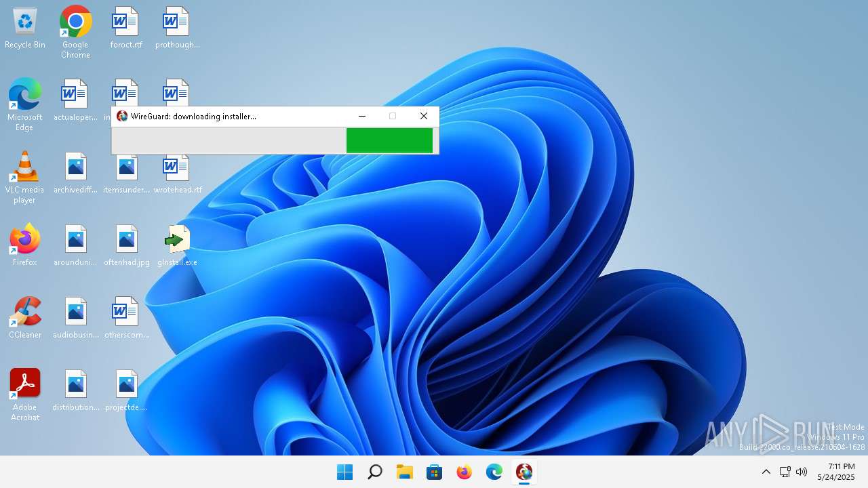Viewport: 868px width, 488px height.
Task: Switch to WireGuard installer taskbar button
Action: [x=524, y=472]
